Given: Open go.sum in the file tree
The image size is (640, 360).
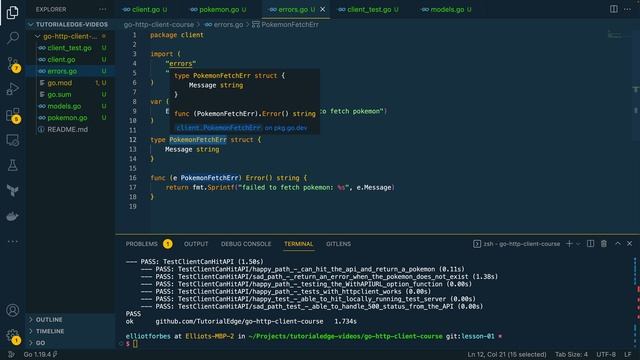Looking at the screenshot, I should point(70,94).
